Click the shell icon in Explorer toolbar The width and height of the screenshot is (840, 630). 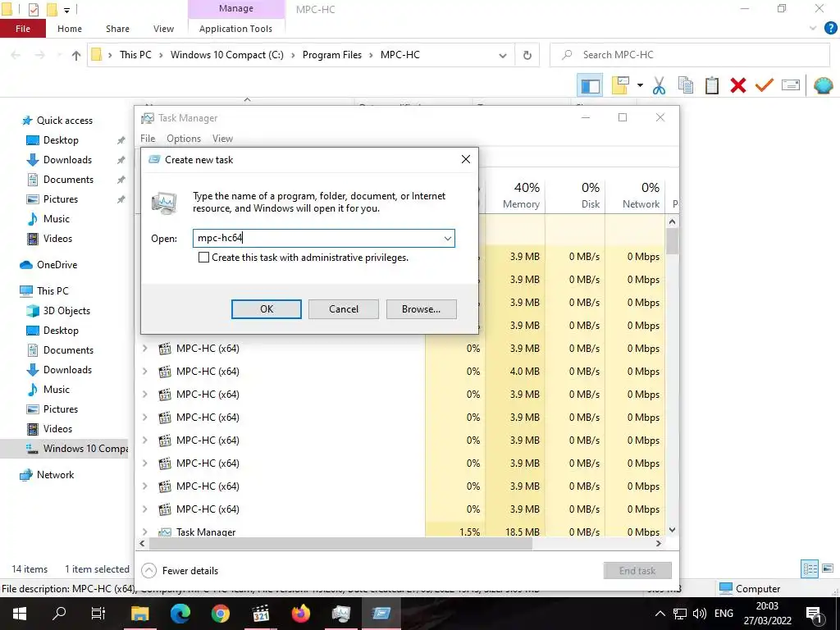823,85
